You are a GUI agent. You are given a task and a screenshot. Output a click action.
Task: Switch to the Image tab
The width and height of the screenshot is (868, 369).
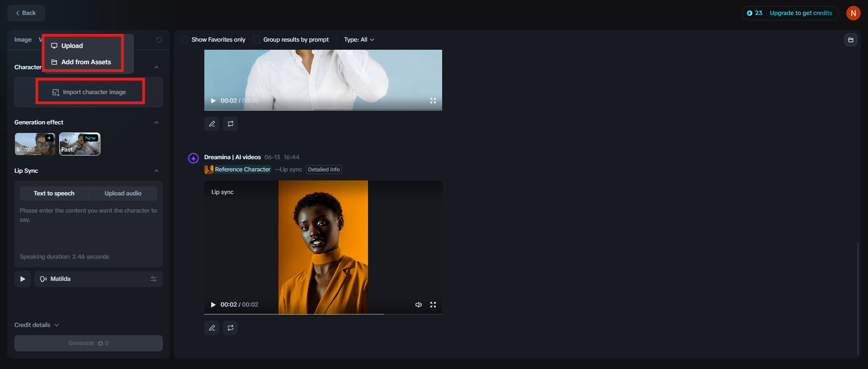pyautogui.click(x=23, y=40)
